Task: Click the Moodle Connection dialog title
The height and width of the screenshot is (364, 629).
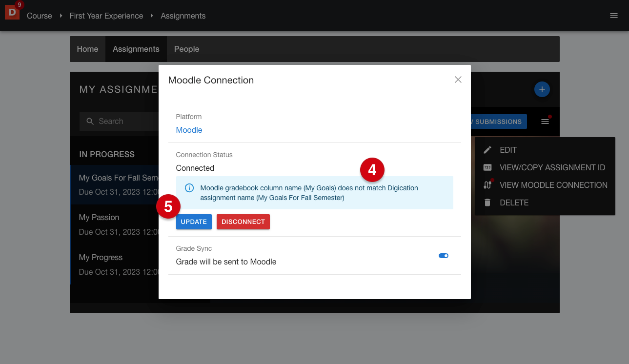Action: (211, 80)
